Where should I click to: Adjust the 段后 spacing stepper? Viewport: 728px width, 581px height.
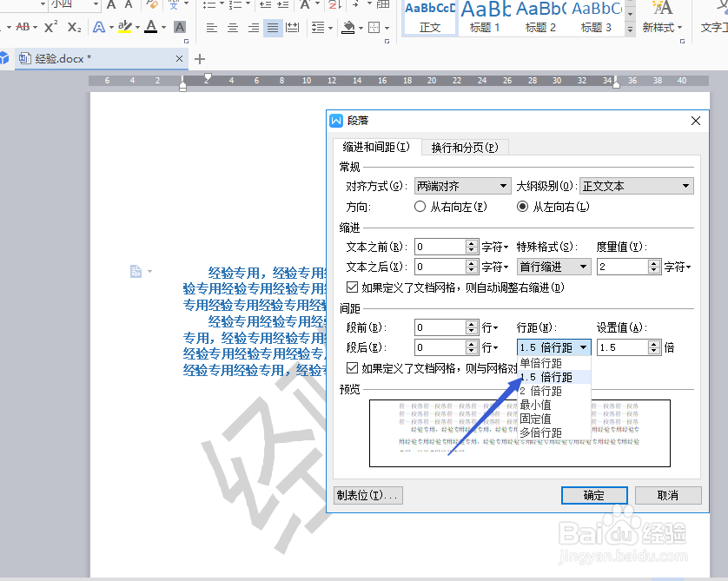click(472, 347)
